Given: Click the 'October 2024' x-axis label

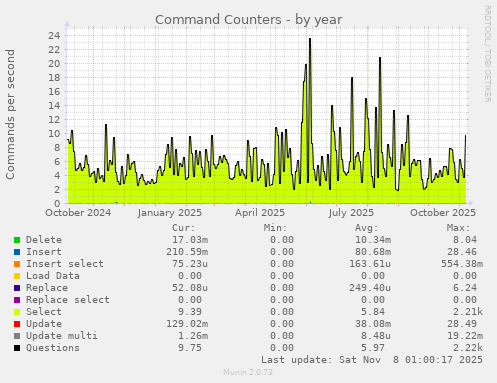Looking at the screenshot, I should click(x=78, y=213).
